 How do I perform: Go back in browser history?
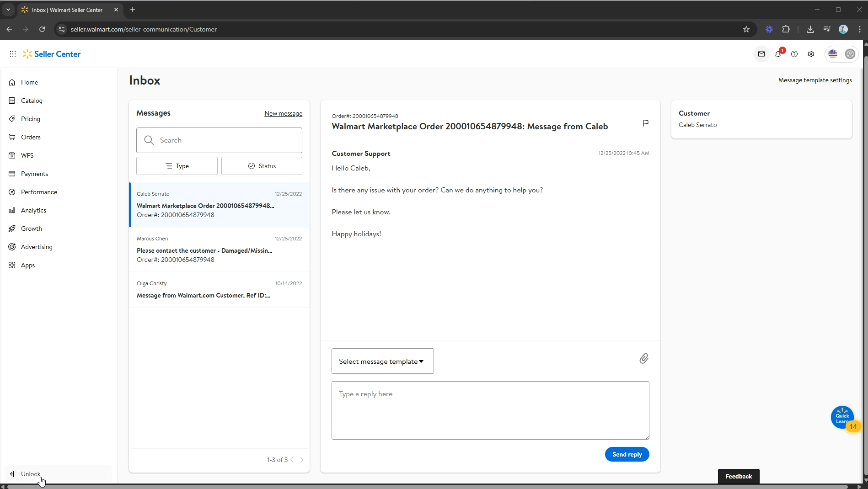(9, 29)
